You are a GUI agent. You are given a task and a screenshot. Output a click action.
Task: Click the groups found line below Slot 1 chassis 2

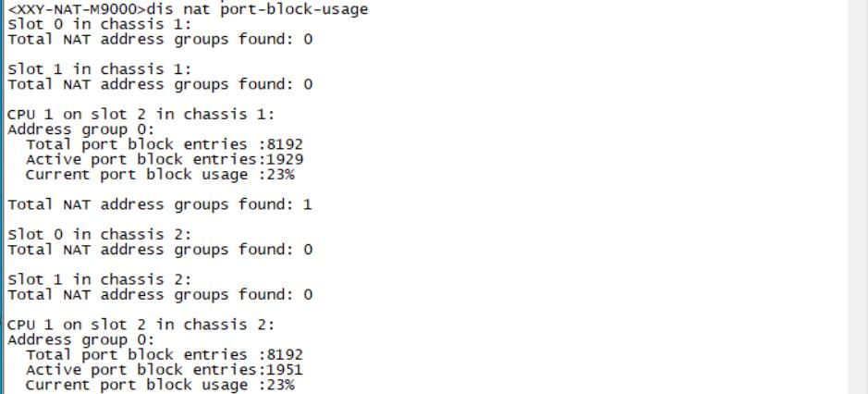pyautogui.click(x=160, y=295)
